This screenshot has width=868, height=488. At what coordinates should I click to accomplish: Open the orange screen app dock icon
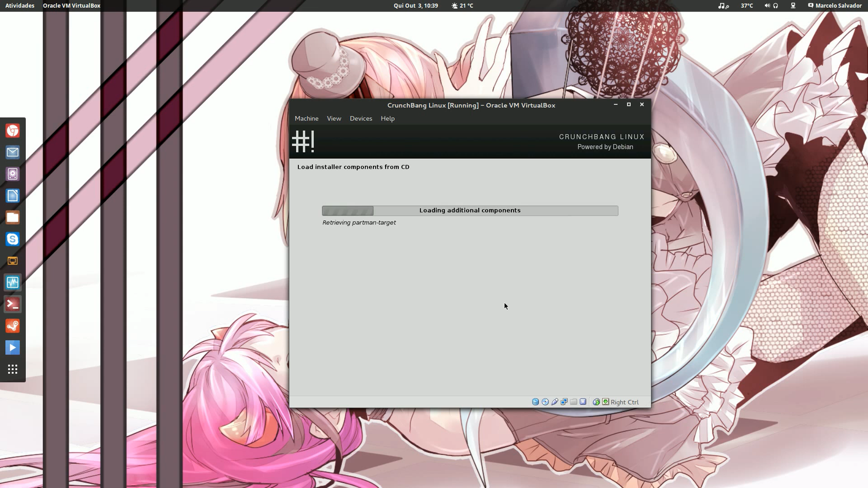tap(13, 261)
